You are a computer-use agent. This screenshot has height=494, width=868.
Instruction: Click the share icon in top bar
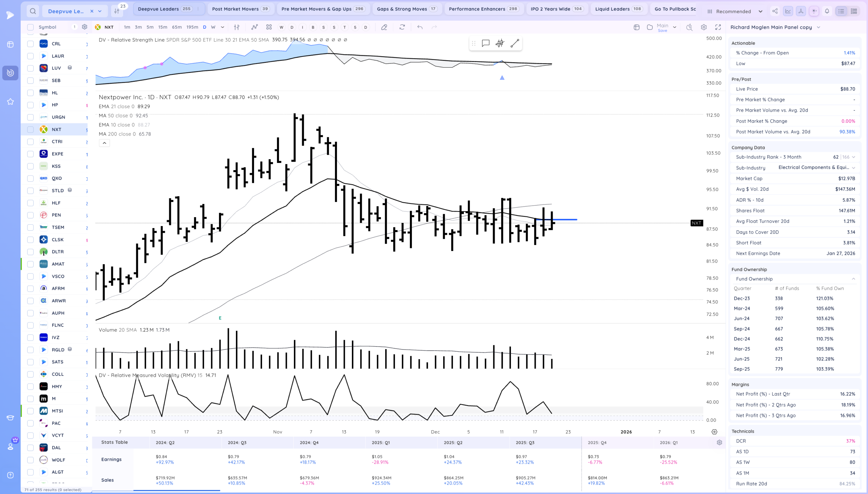pyautogui.click(x=775, y=11)
